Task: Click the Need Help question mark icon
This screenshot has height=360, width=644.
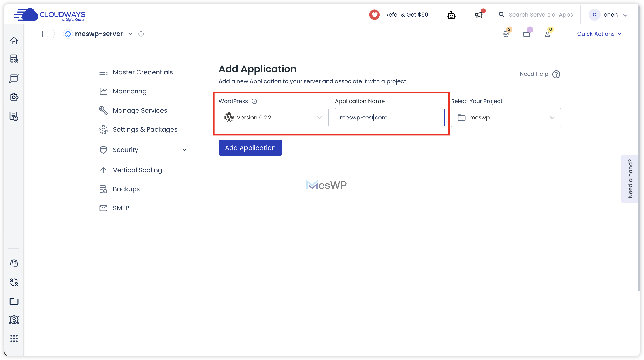Action: (x=556, y=74)
